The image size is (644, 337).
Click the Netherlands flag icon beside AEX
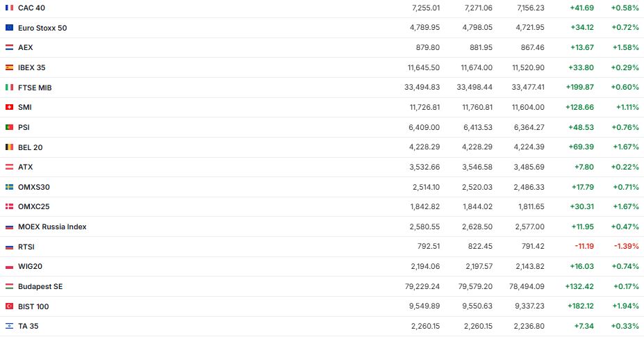tap(9, 47)
